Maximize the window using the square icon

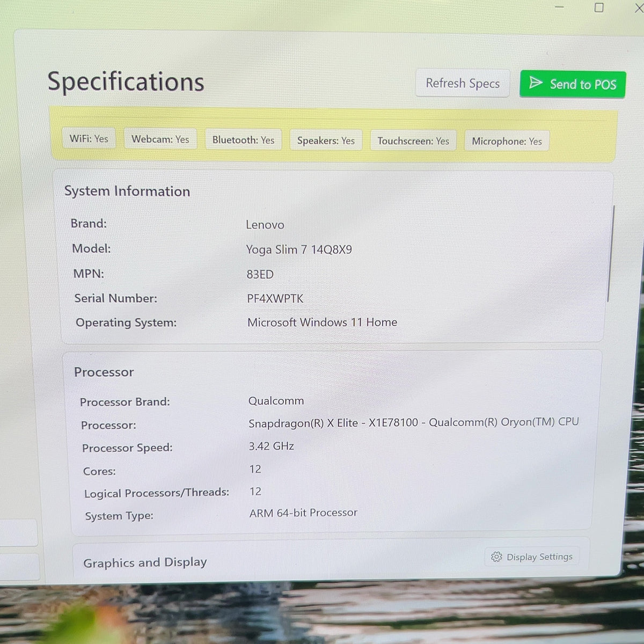point(599,8)
